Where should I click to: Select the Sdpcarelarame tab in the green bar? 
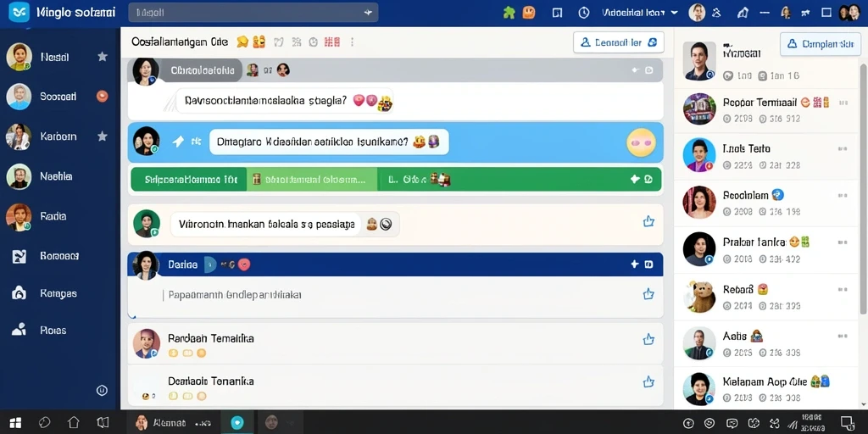click(189, 180)
